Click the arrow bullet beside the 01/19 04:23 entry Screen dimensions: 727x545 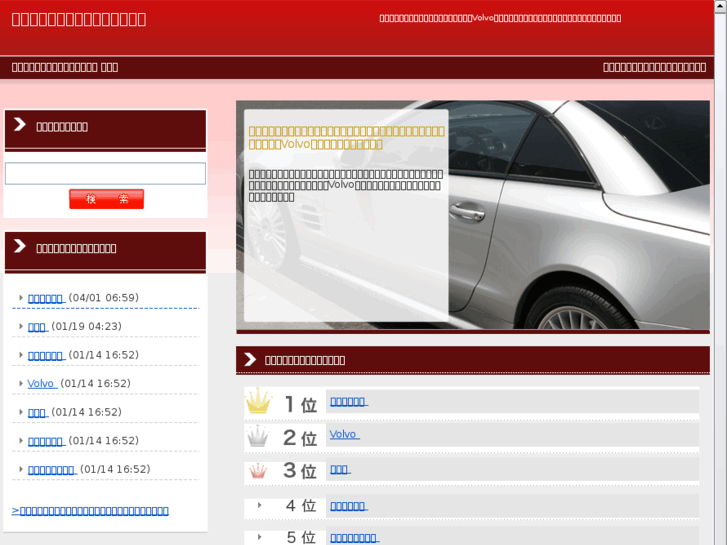click(21, 326)
